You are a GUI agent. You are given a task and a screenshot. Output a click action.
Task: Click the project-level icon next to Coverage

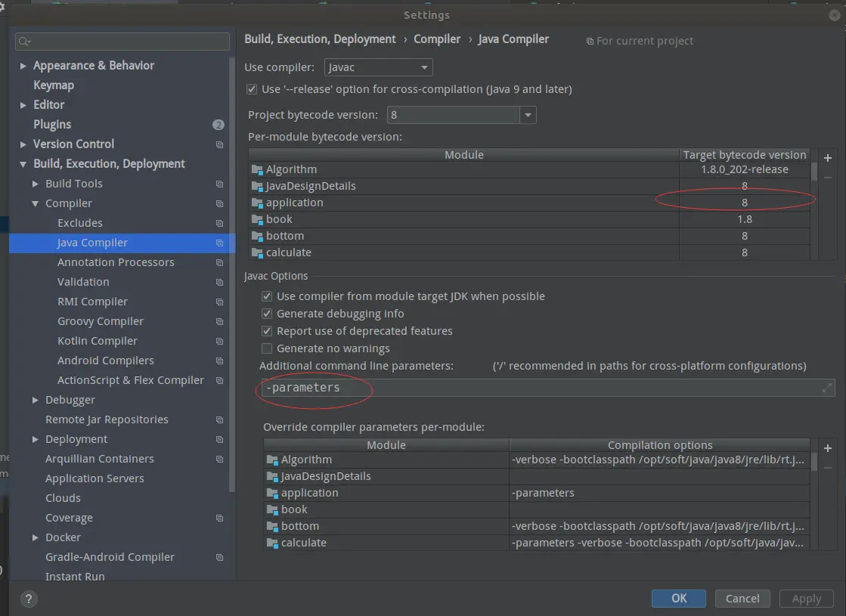click(219, 518)
